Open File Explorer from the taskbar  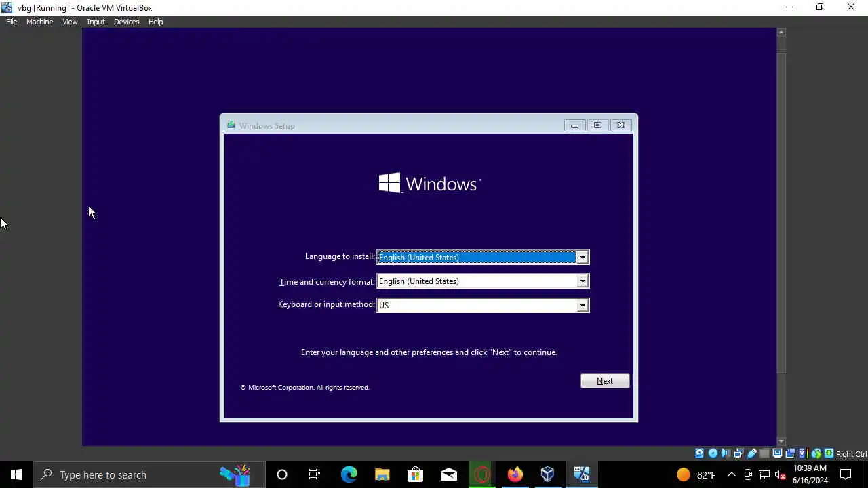[x=382, y=474]
